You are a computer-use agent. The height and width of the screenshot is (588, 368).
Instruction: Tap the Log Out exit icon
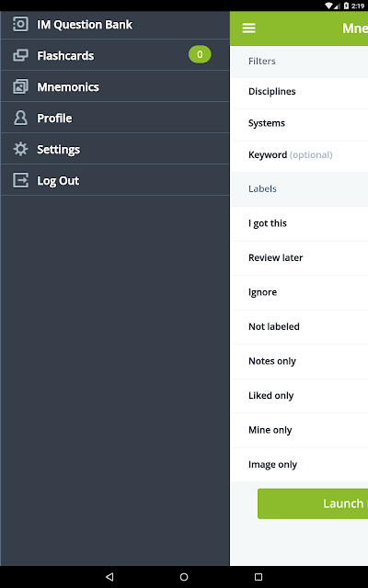click(20, 180)
